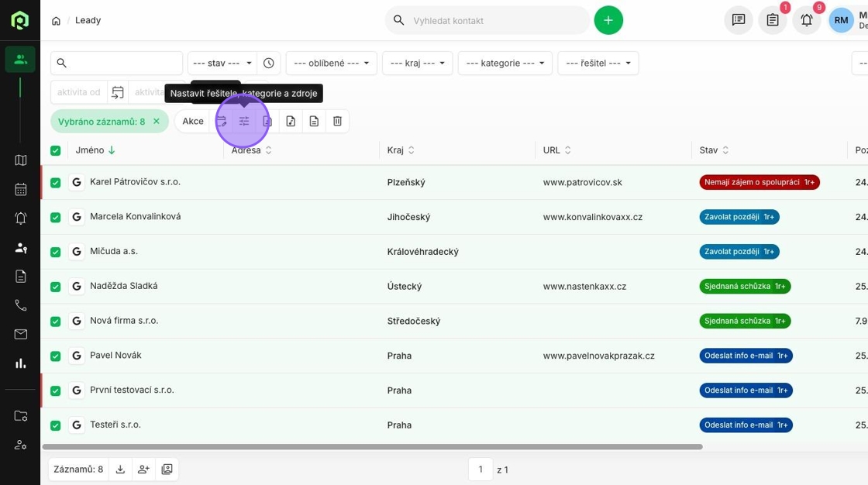Click Zavolat později badge for Mičuda a.s.
This screenshot has width=868, height=485.
click(739, 251)
